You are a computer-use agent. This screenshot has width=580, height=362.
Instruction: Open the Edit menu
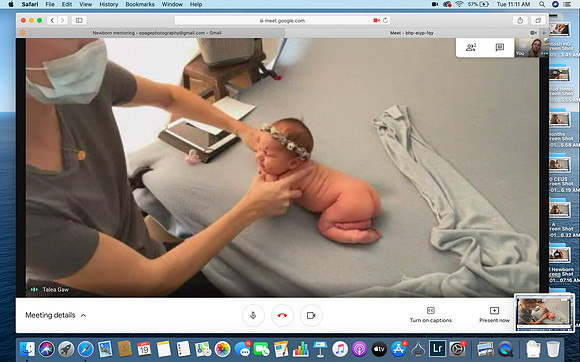click(x=67, y=4)
